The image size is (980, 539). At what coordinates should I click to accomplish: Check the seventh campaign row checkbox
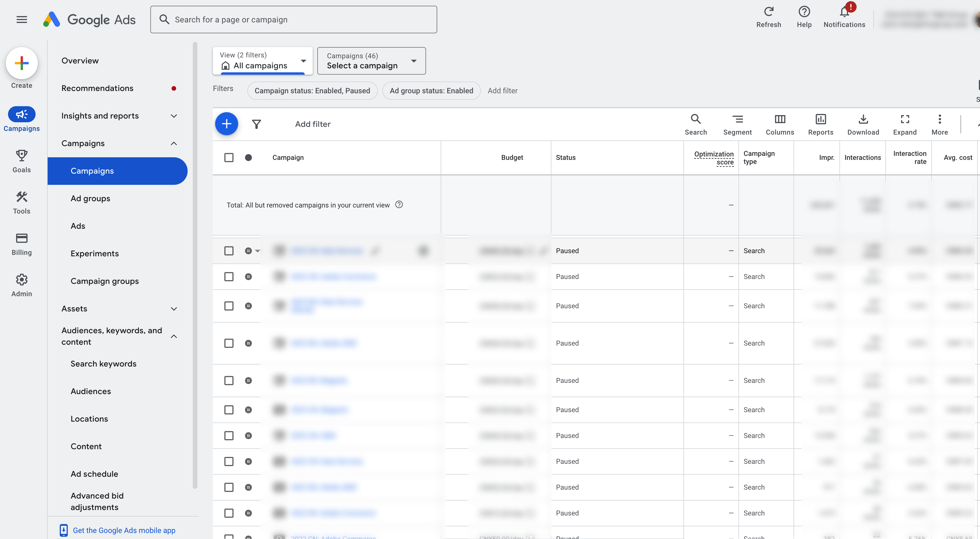(229, 436)
